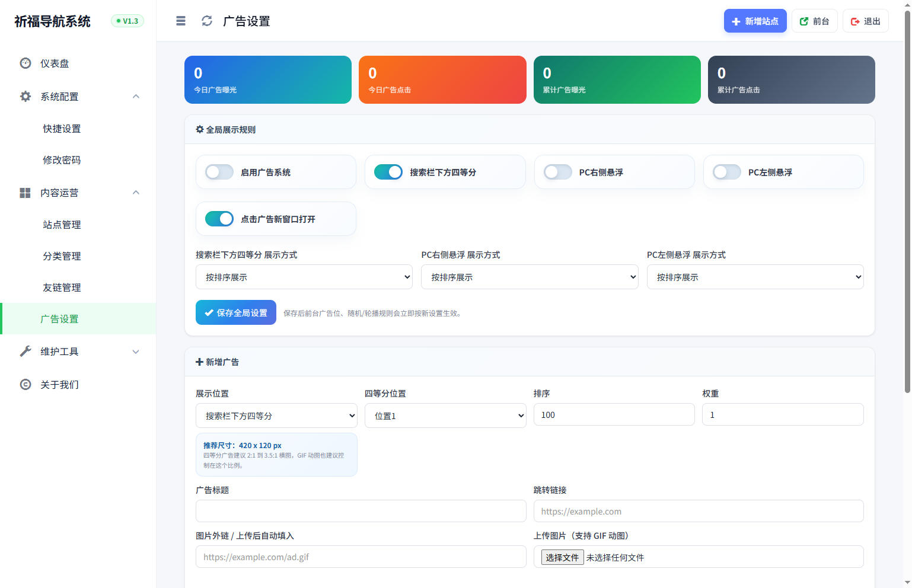The width and height of the screenshot is (912, 588).
Task: Turn off 搜索栏下方四等分 switch
Action: point(388,172)
